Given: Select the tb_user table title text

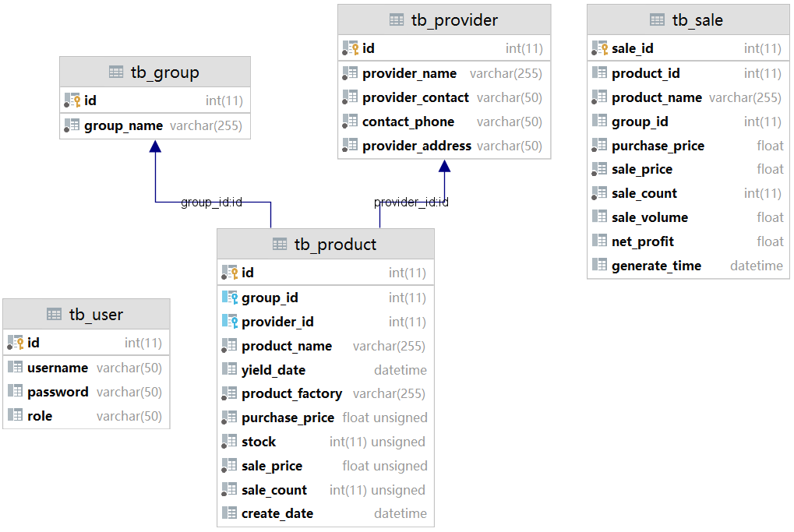Looking at the screenshot, I should click(x=96, y=315).
